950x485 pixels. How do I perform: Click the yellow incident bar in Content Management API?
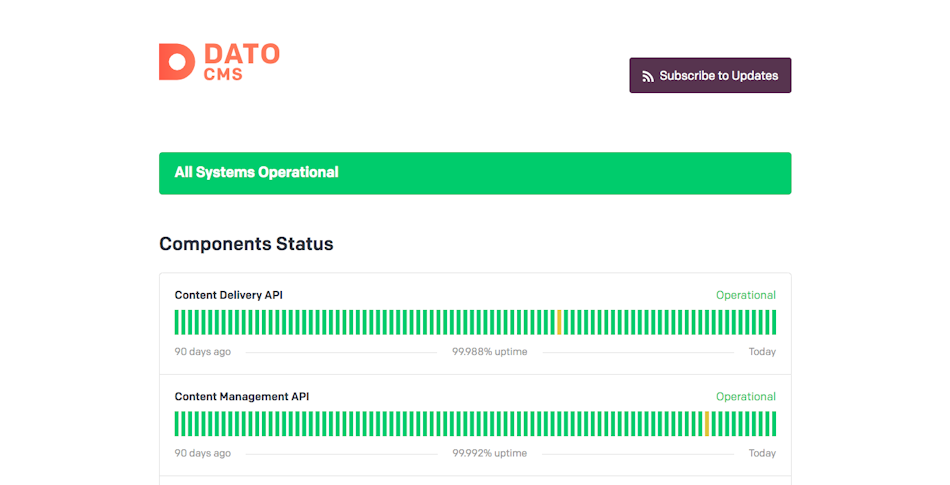[x=707, y=424]
